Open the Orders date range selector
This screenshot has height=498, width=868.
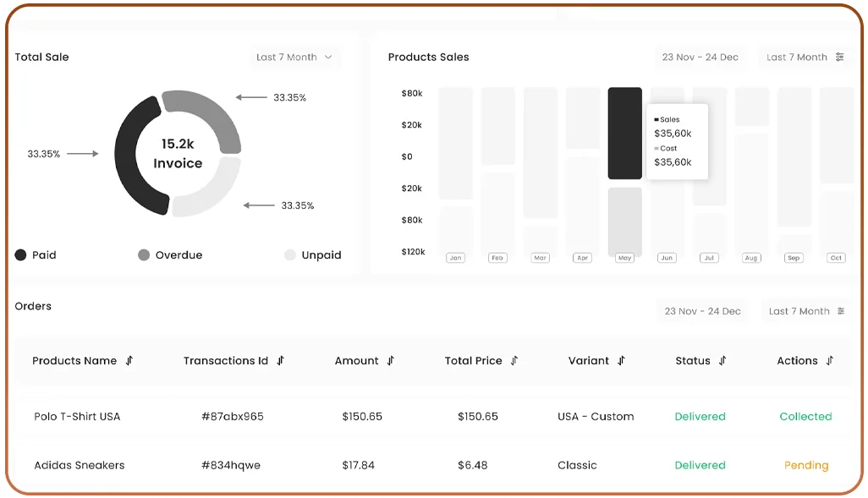coord(702,310)
